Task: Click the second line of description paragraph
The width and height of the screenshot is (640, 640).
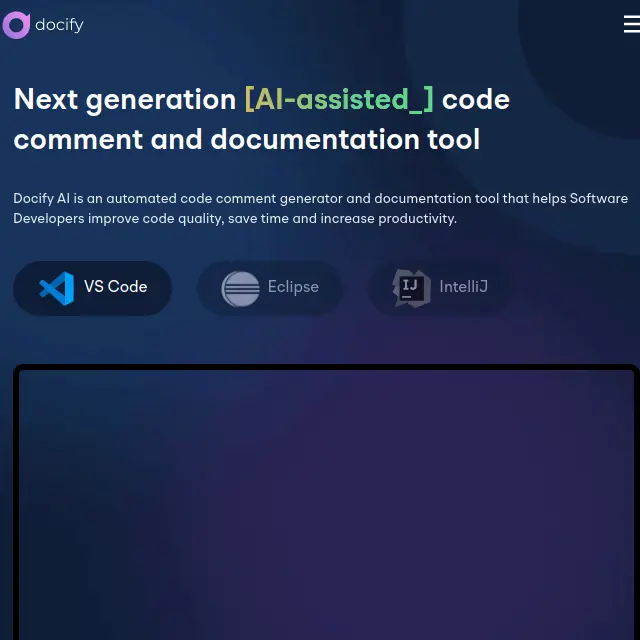Action: (x=234, y=218)
